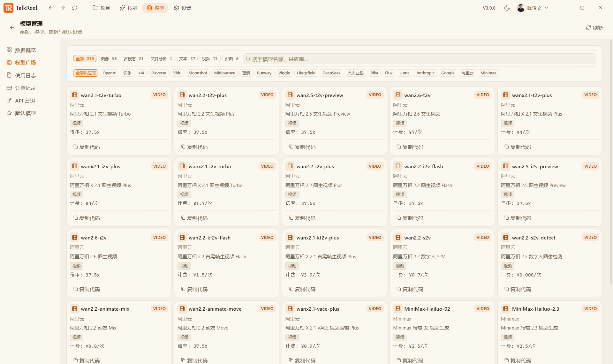
Task: Click the film icon of MiniMax-Hailuo-02
Action: click(x=398, y=308)
